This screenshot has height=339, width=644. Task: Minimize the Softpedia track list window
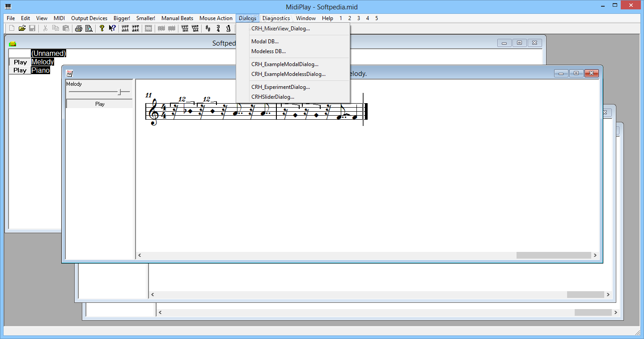(504, 43)
